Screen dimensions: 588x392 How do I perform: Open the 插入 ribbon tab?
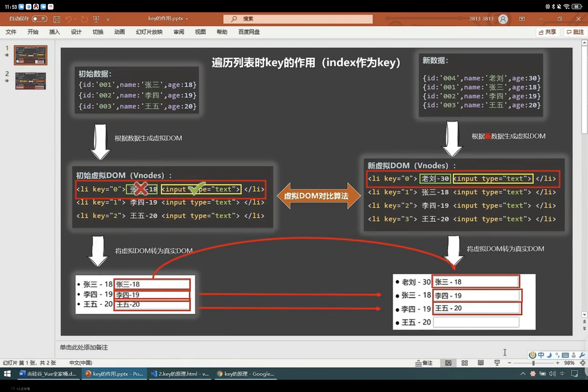point(54,32)
